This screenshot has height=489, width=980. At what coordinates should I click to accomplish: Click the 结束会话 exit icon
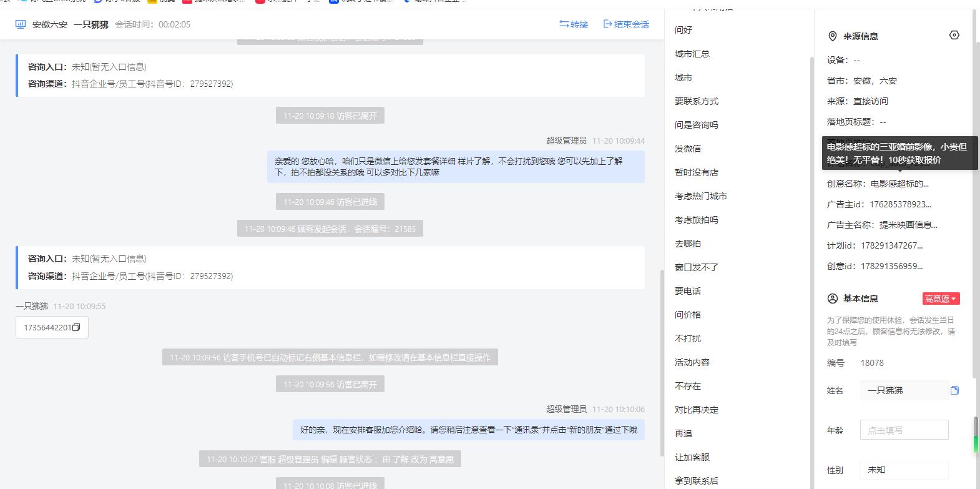(607, 24)
